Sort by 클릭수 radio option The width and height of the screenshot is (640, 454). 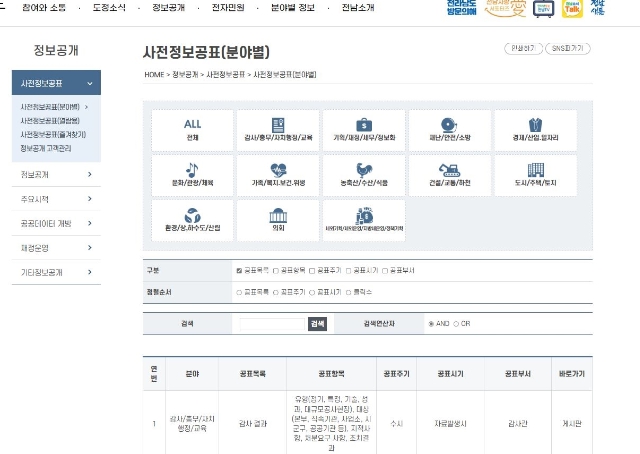347,292
